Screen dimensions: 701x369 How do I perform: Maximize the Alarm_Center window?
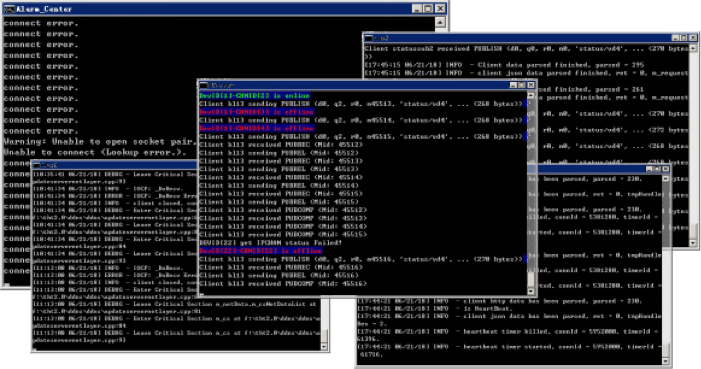pos(428,9)
